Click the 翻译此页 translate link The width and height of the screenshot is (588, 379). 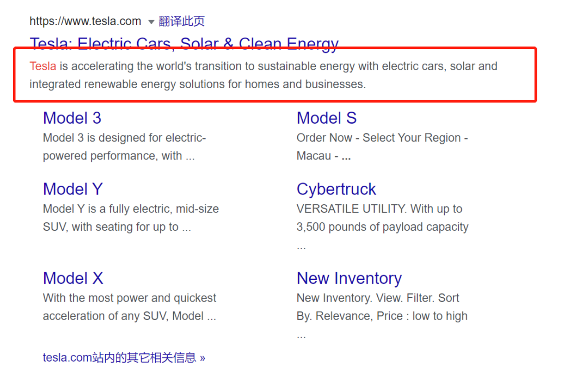(181, 21)
